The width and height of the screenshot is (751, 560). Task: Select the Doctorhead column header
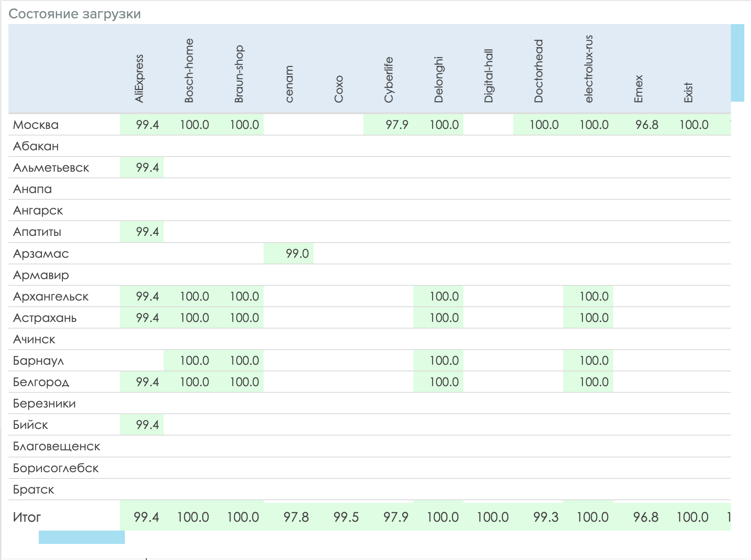point(539,71)
